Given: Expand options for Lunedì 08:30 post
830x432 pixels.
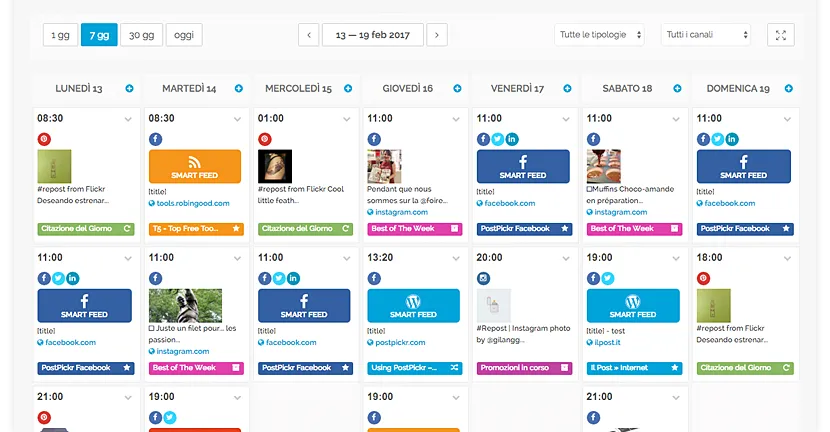Looking at the screenshot, I should [x=128, y=120].
